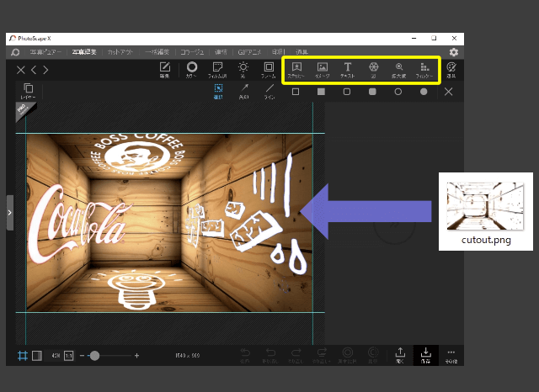This screenshot has height=392, width=539.
Task: Pick the outlined circle shape
Action: point(398,92)
